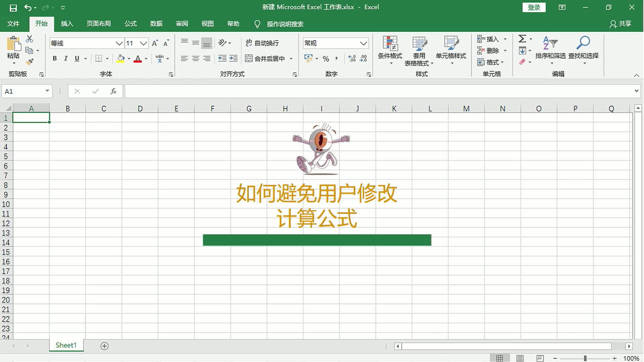Open the 文件 menu
644x362 pixels.
[x=13, y=24]
